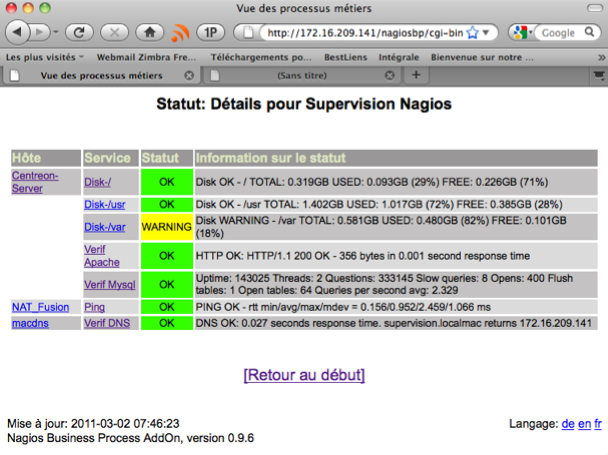Click the orange RSS feed icon
608x455 pixels.
point(181,32)
